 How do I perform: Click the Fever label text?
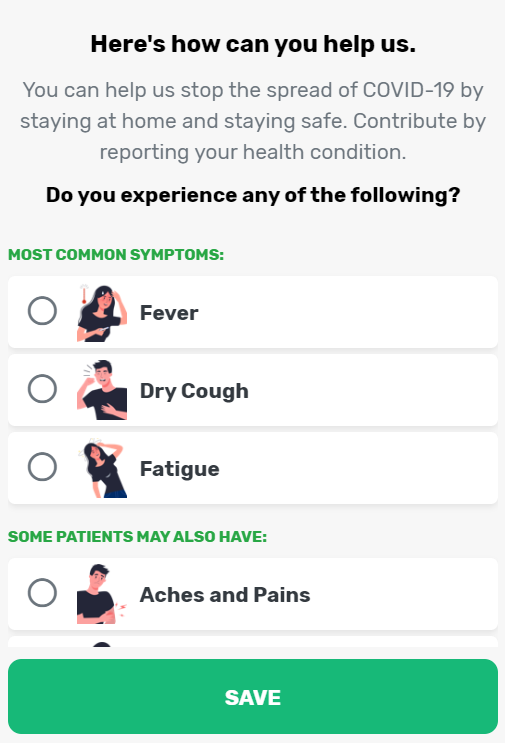tap(169, 313)
